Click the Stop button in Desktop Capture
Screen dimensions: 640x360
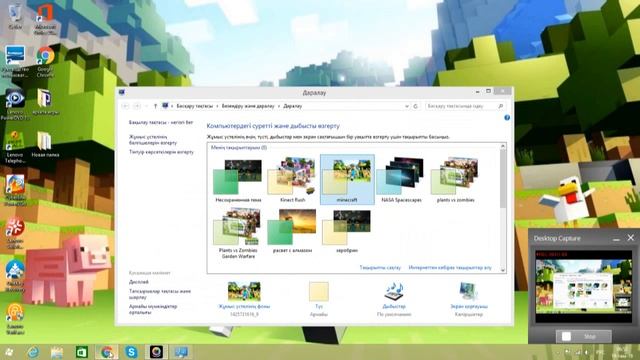click(584, 336)
